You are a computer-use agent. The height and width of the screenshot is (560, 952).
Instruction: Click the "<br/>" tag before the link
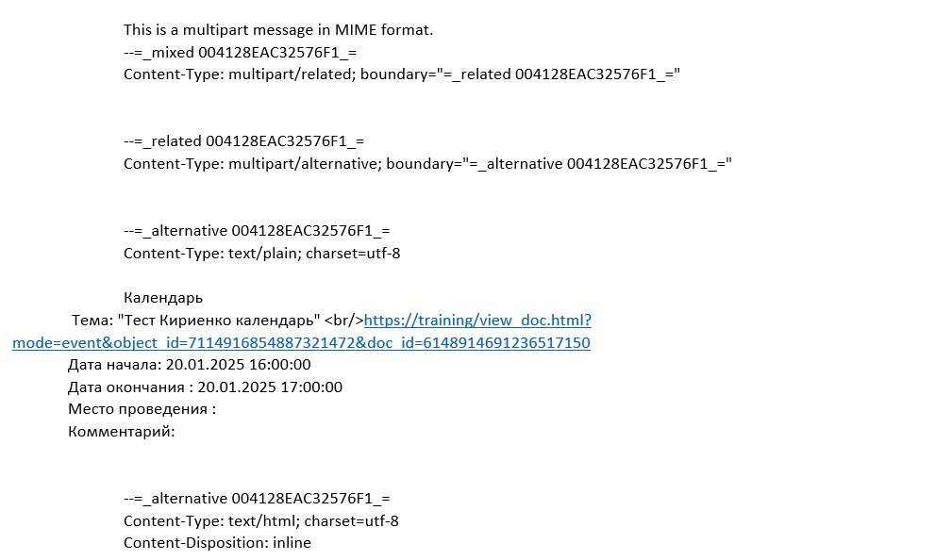tap(344, 321)
